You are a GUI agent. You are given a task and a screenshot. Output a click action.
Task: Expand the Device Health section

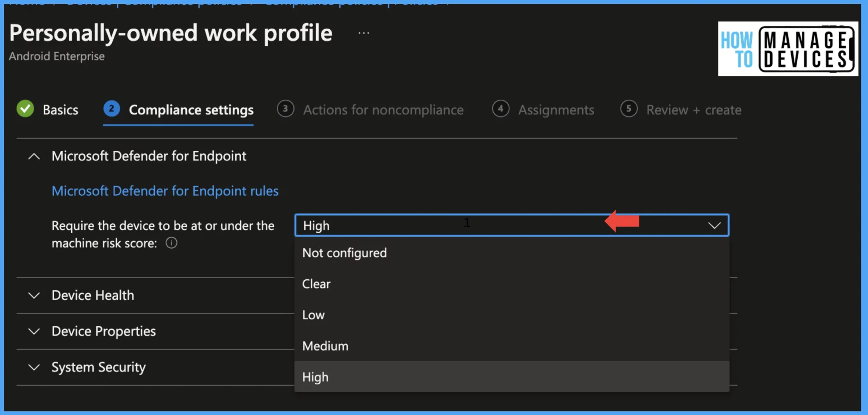[34, 295]
